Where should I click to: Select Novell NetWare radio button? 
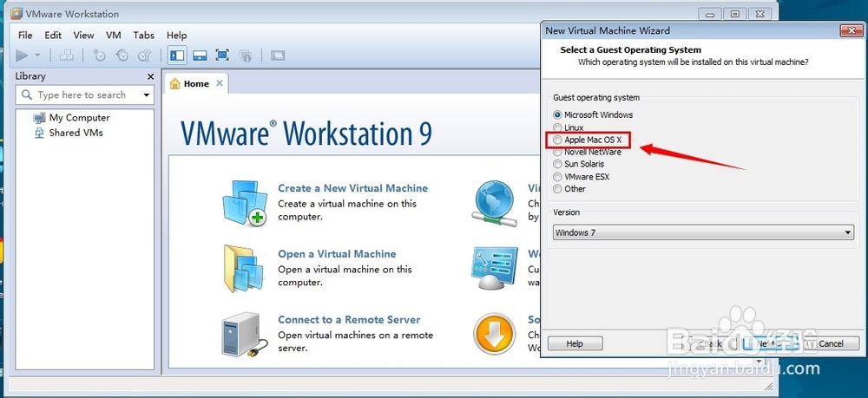click(557, 152)
